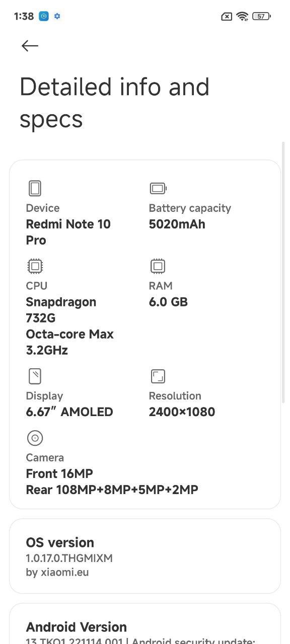Image resolution: width=290 pixels, height=644 pixels.
Task: Tap the 2400×1080 resolution value
Action: (x=182, y=412)
